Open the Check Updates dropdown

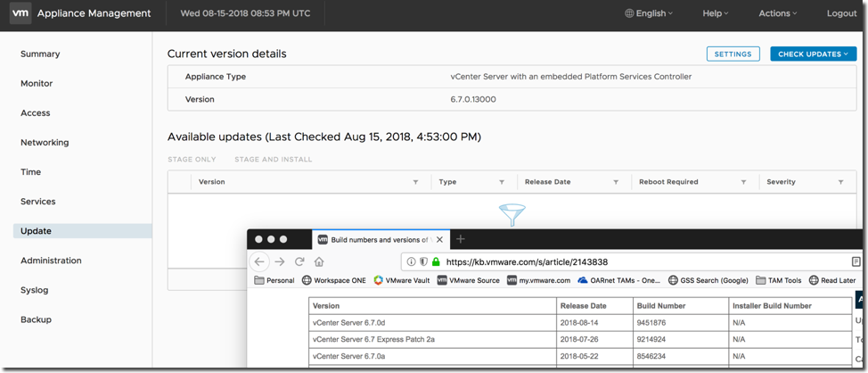[814, 54]
